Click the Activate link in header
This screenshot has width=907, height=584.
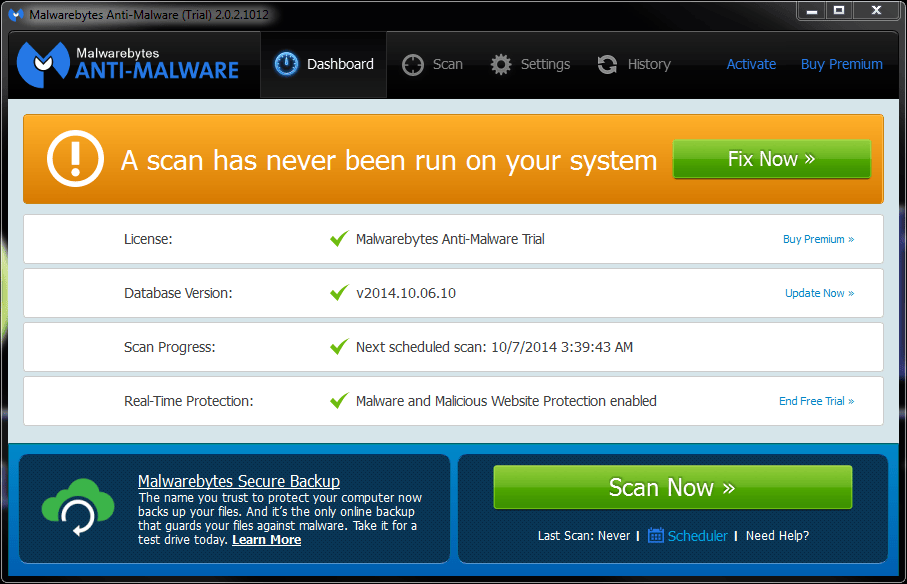coord(751,64)
